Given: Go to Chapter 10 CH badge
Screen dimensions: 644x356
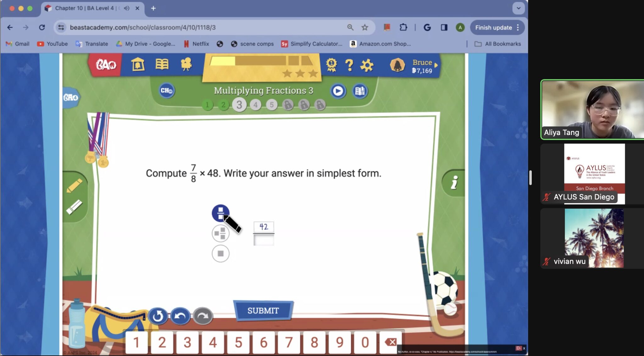Looking at the screenshot, I should [166, 91].
